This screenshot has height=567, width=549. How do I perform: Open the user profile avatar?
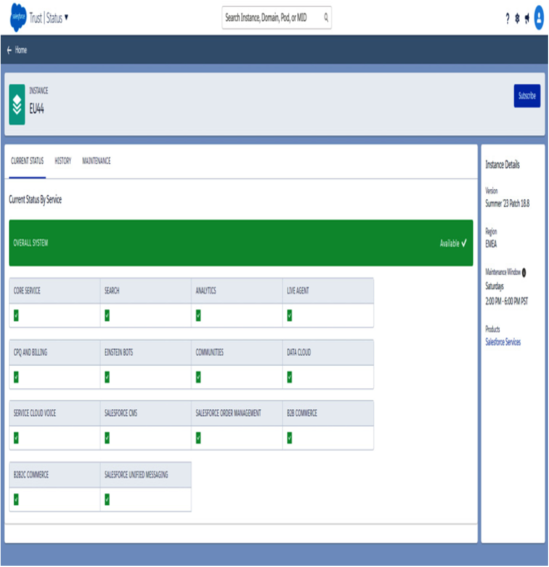pyautogui.click(x=539, y=17)
